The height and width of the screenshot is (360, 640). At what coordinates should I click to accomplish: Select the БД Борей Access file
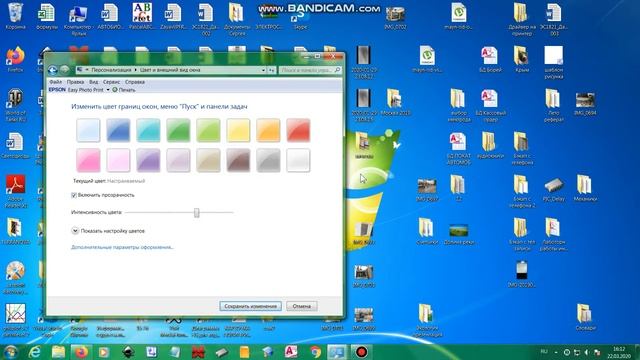(x=490, y=59)
